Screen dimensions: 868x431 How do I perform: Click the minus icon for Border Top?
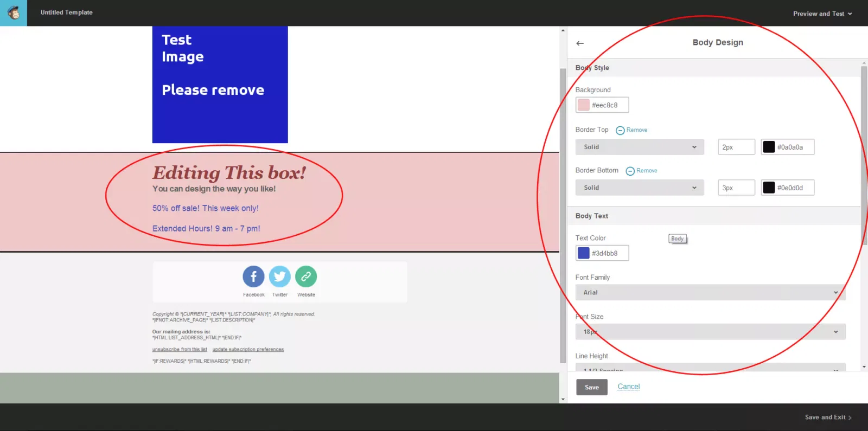620,131
